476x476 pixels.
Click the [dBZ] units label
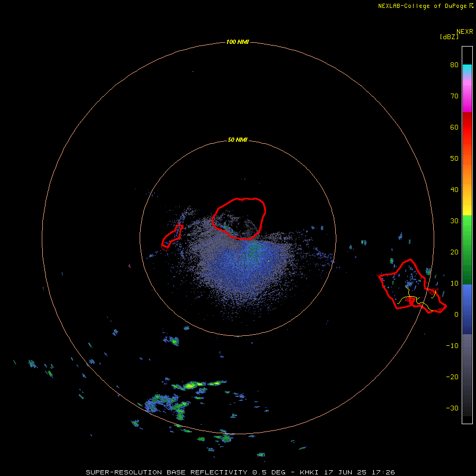pyautogui.click(x=449, y=37)
